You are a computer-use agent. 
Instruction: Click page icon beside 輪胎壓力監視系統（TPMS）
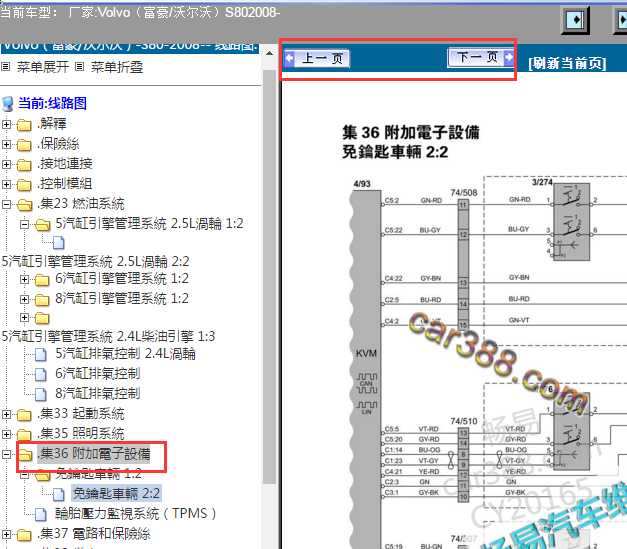point(40,514)
